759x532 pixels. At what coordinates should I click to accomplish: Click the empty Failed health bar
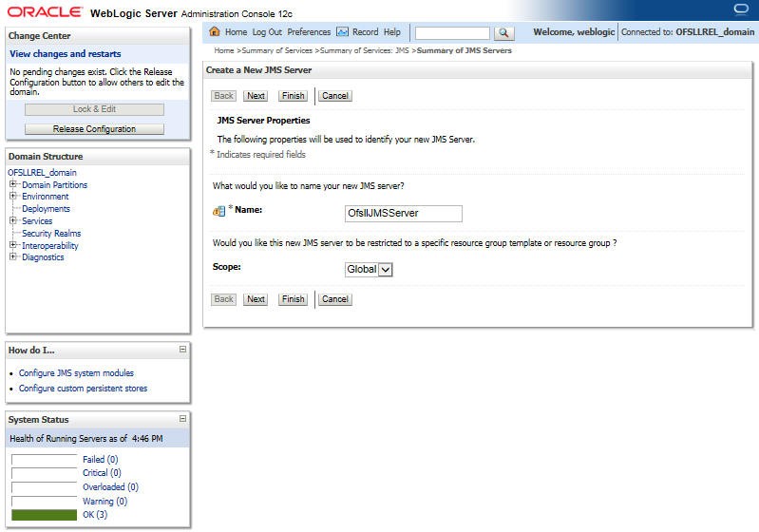pyautogui.click(x=44, y=460)
